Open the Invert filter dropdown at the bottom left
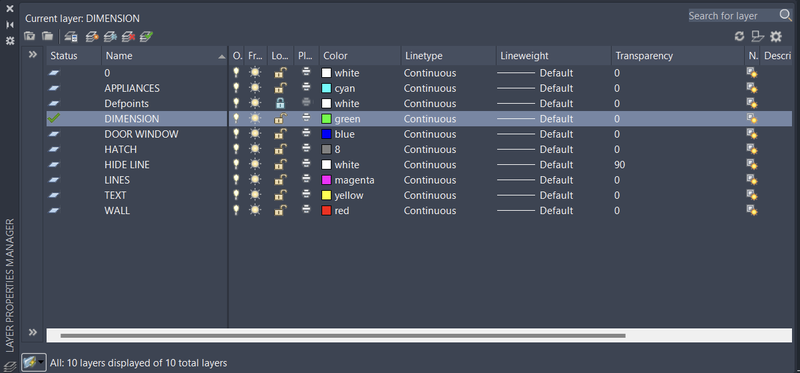 34,362
